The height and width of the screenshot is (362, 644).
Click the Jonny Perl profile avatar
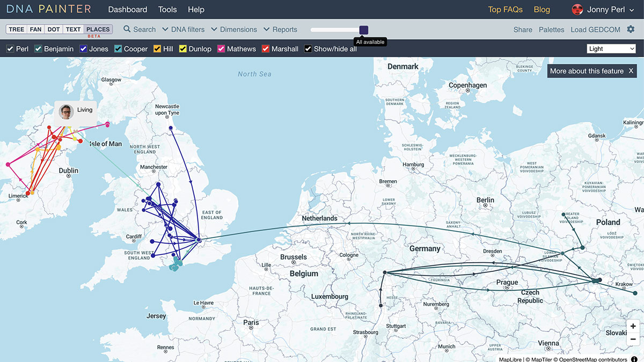[x=577, y=10]
